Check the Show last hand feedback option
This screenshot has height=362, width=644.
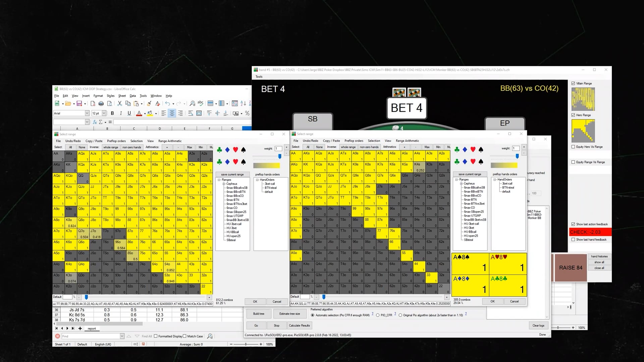[574, 240]
